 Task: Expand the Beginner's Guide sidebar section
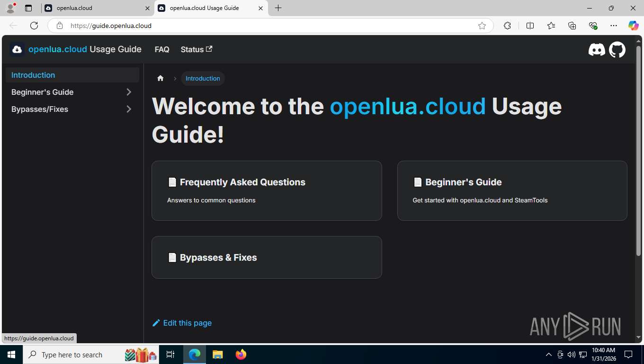click(129, 92)
